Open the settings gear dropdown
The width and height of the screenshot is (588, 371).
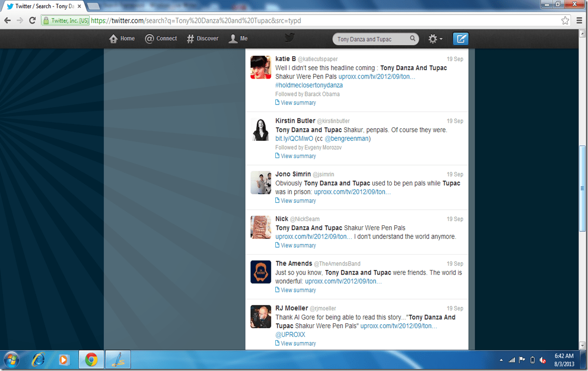435,39
